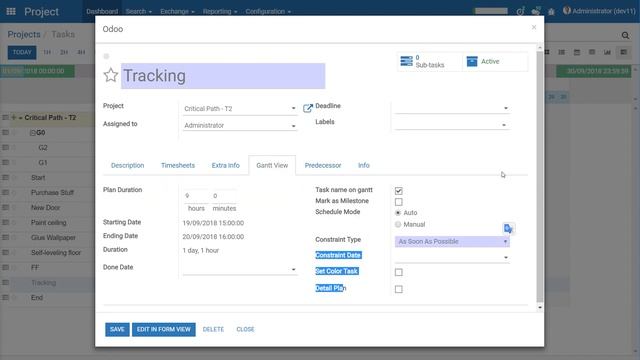Check Mark as Milestone checkbox
The width and height of the screenshot is (640, 360).
click(x=399, y=202)
